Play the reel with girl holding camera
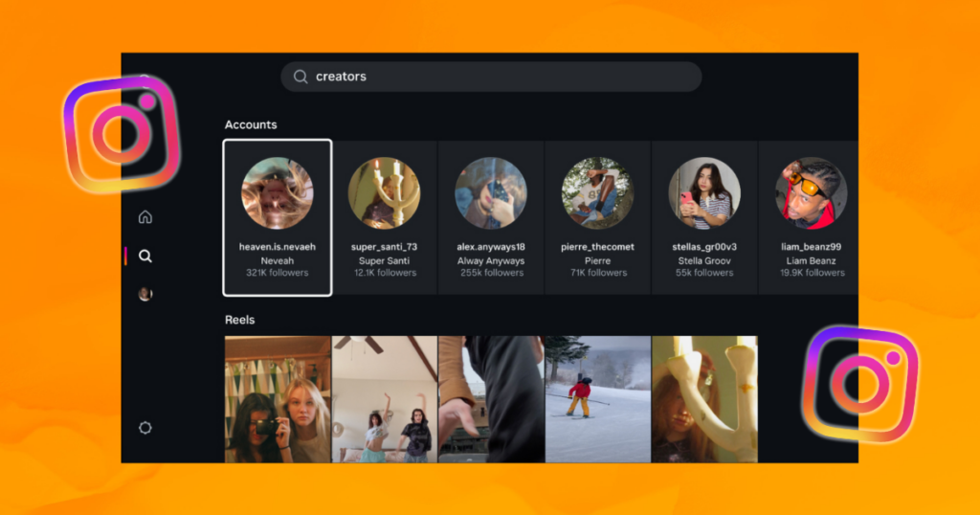The width and height of the screenshot is (980, 515). (x=278, y=399)
